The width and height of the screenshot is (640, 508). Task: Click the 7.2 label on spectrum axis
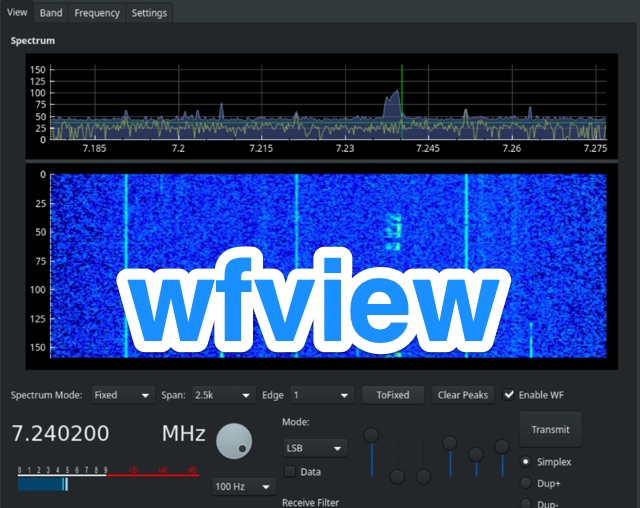coord(178,148)
